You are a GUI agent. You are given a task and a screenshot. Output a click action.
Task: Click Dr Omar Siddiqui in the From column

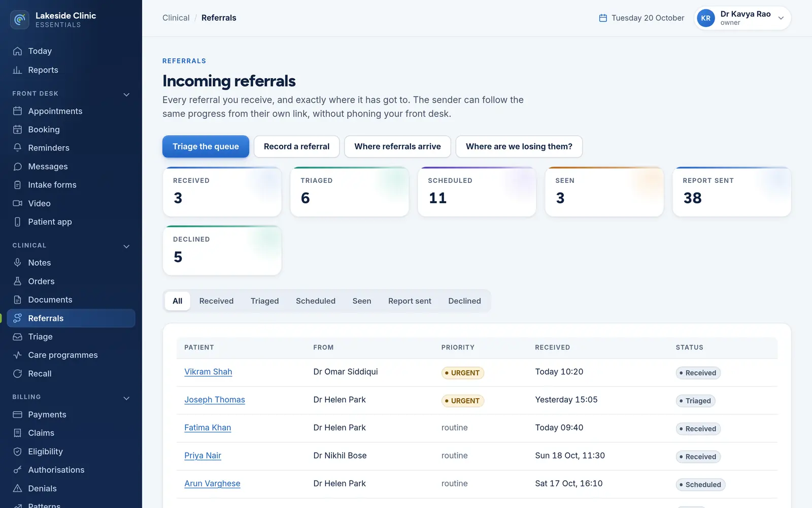(x=346, y=372)
